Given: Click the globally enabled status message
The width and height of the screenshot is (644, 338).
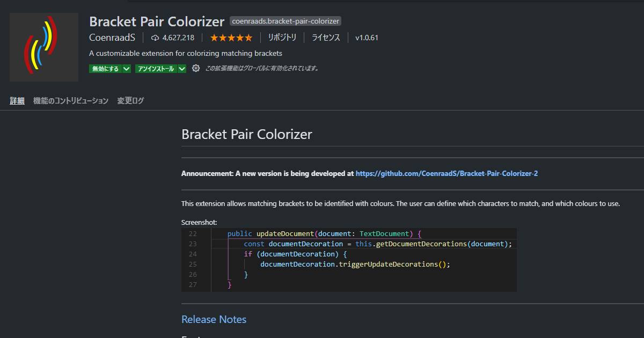Looking at the screenshot, I should [x=262, y=69].
